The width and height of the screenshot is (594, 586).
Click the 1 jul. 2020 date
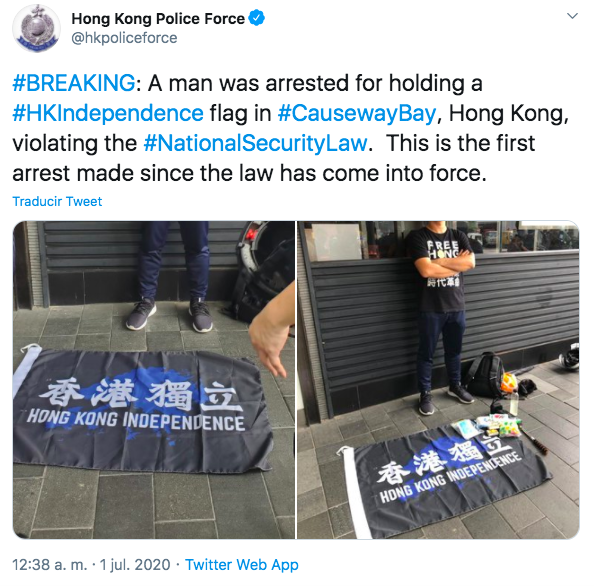[135, 564]
